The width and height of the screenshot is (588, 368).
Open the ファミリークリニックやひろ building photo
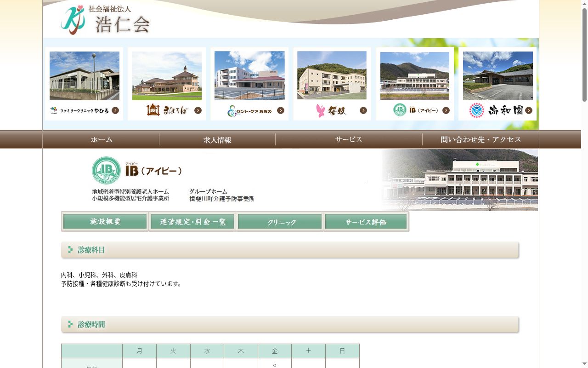click(x=85, y=76)
